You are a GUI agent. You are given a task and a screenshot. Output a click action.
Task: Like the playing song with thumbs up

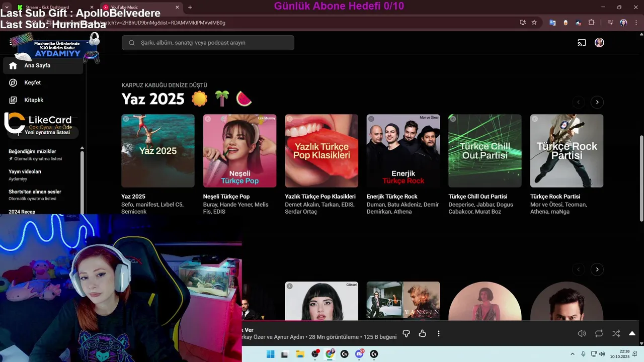[x=423, y=333]
